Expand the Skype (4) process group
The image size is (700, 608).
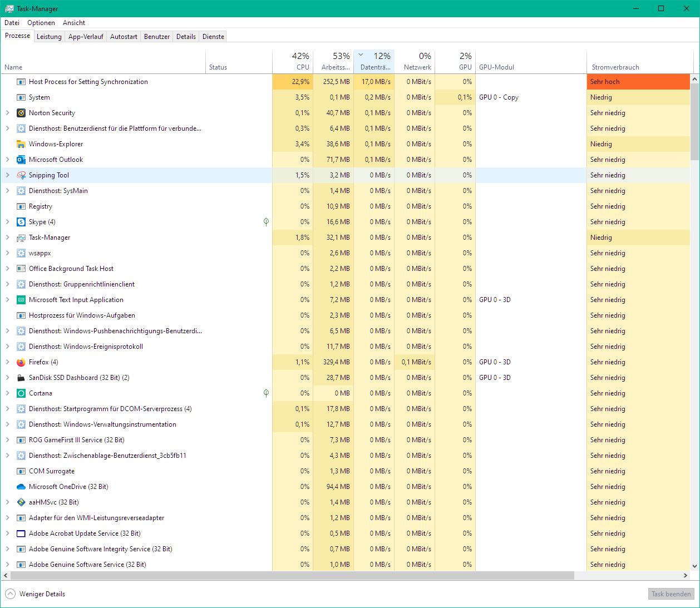(7, 222)
